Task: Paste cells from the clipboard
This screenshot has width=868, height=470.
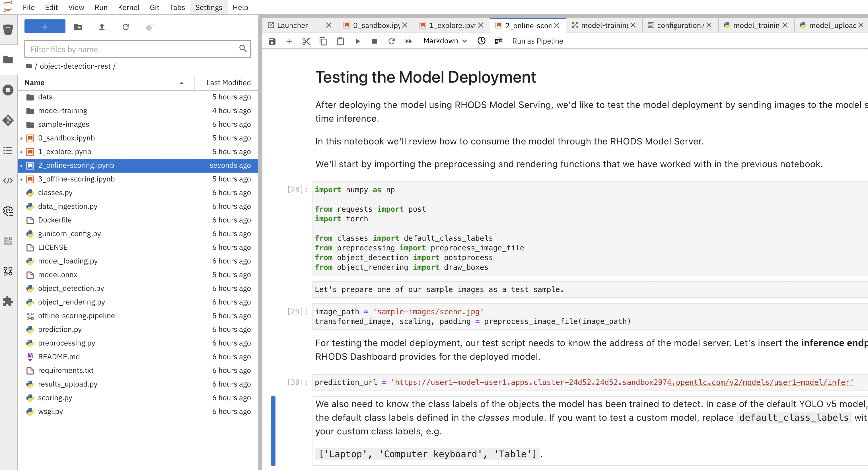Action: pos(340,41)
